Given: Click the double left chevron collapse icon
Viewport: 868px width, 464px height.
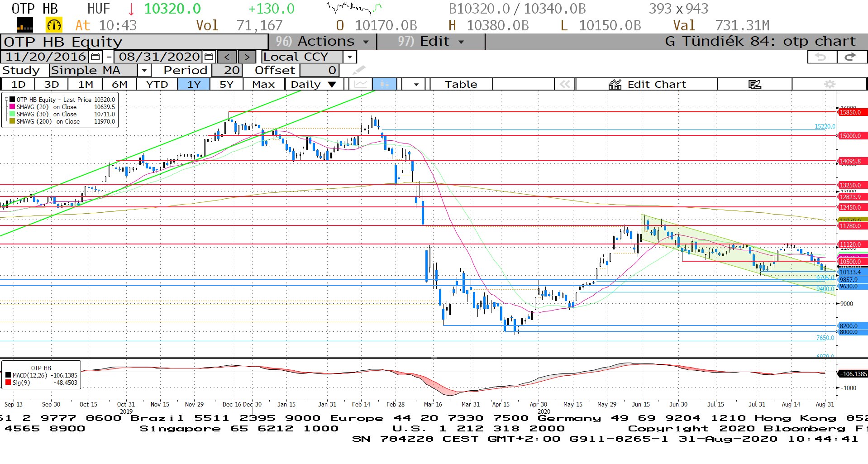Looking at the screenshot, I should [565, 84].
